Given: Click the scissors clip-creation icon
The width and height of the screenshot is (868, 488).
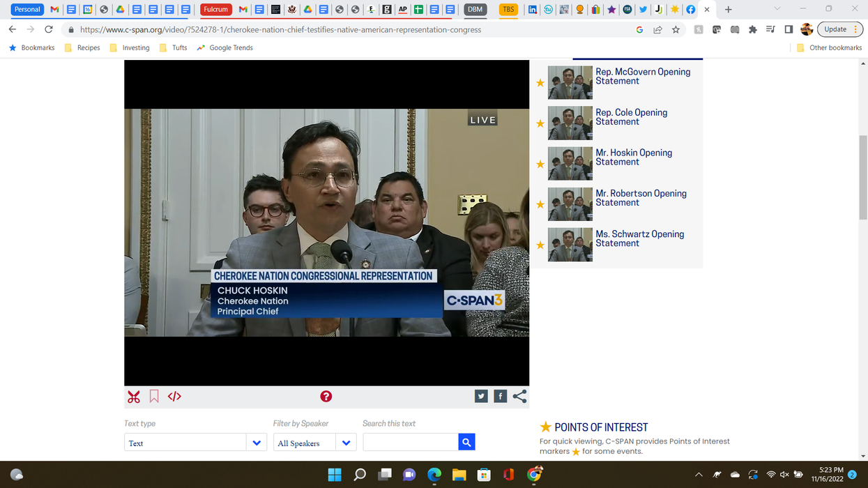Looking at the screenshot, I should [x=134, y=397].
